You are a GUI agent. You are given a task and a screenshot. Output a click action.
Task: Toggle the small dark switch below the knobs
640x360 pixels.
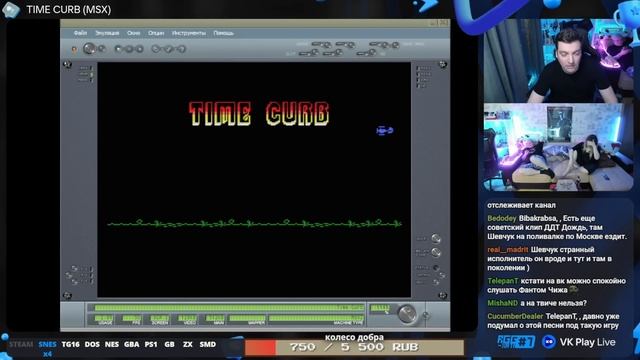click(x=436, y=268)
